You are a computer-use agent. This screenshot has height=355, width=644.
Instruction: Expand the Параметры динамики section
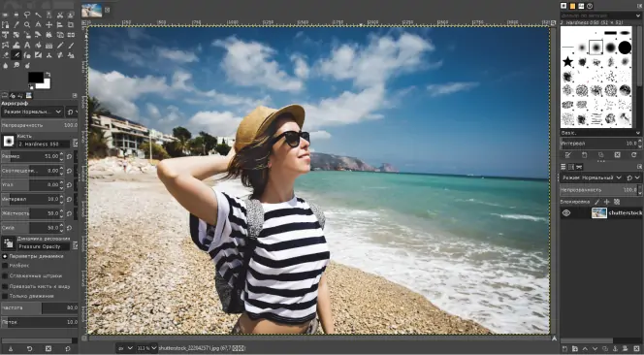click(5, 256)
